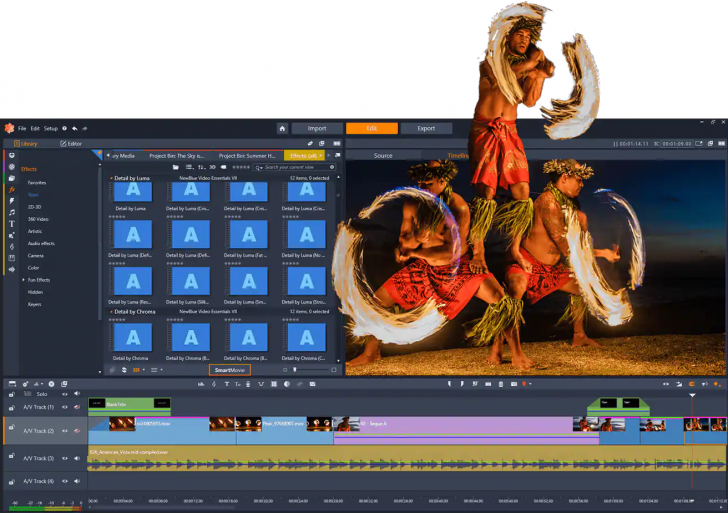The image size is (728, 513).
Task: Toggle the 3D filter in library toolbar
Action: (x=212, y=167)
